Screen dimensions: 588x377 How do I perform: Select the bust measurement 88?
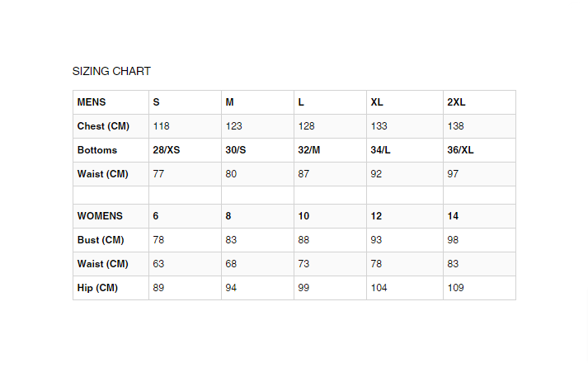[304, 240]
